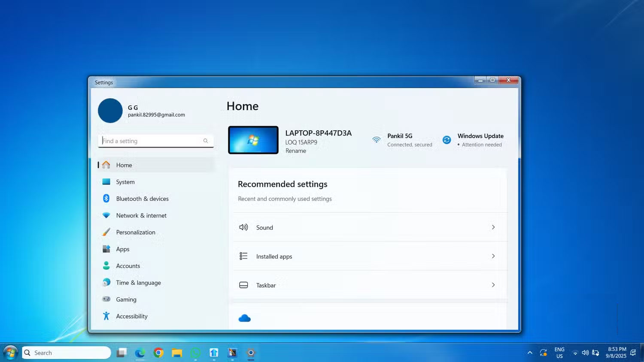Click the Sound speaker icon
The height and width of the screenshot is (362, 644).
coord(243,227)
